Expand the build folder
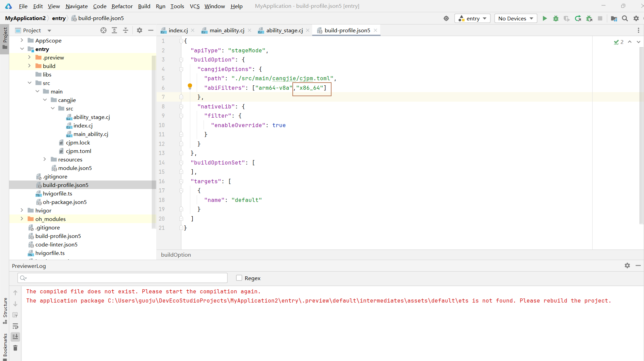 (29, 66)
